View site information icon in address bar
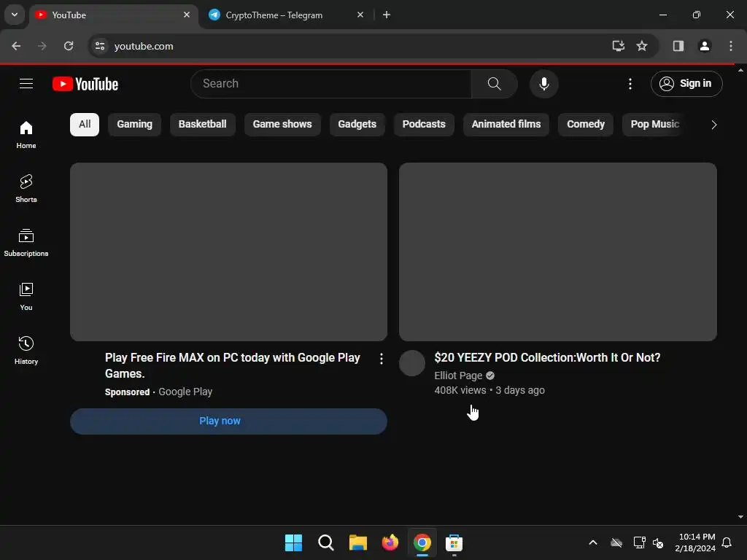This screenshot has width=747, height=560. point(100,46)
